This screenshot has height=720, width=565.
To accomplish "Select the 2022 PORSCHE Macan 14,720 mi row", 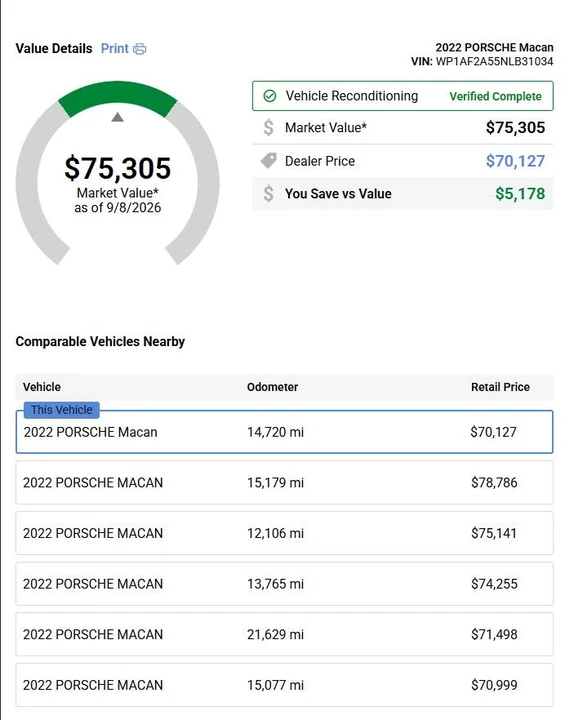I will click(284, 432).
